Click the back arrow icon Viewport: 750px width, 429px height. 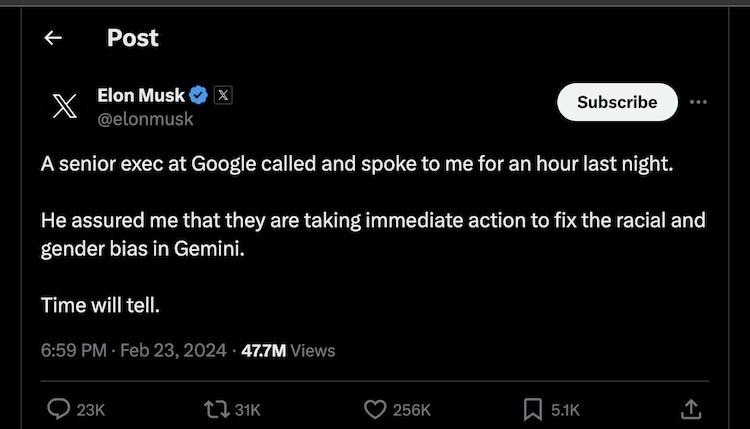[53, 38]
